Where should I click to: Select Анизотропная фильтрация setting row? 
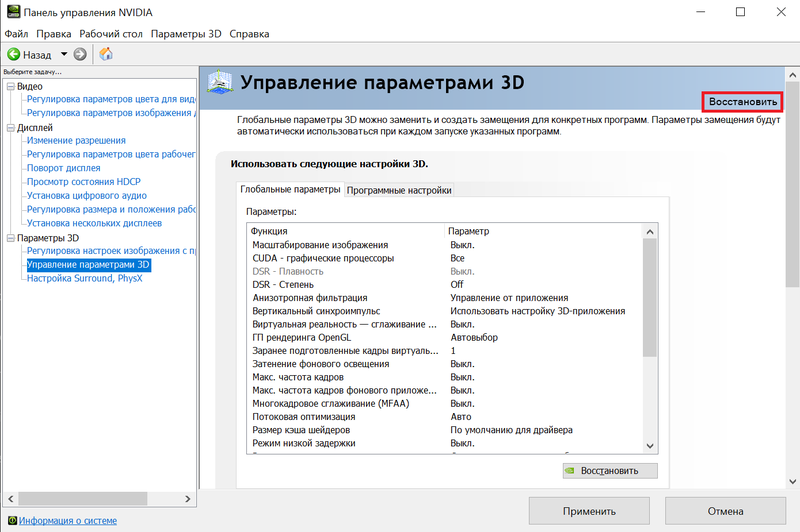tap(444, 298)
